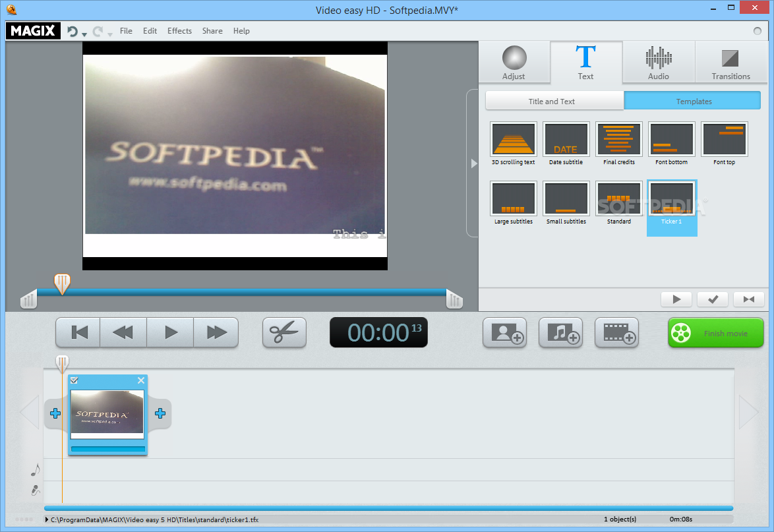
Task: Insert media after the clip with plus
Action: [x=160, y=413]
